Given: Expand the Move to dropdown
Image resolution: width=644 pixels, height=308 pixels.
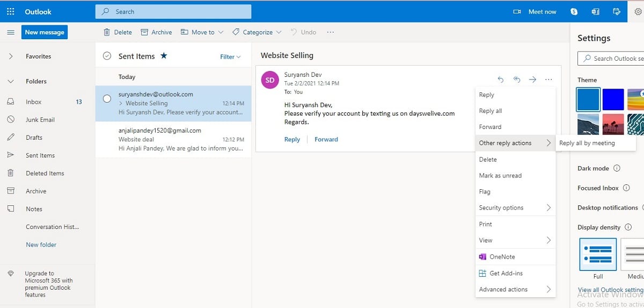Looking at the screenshot, I should pos(202,32).
